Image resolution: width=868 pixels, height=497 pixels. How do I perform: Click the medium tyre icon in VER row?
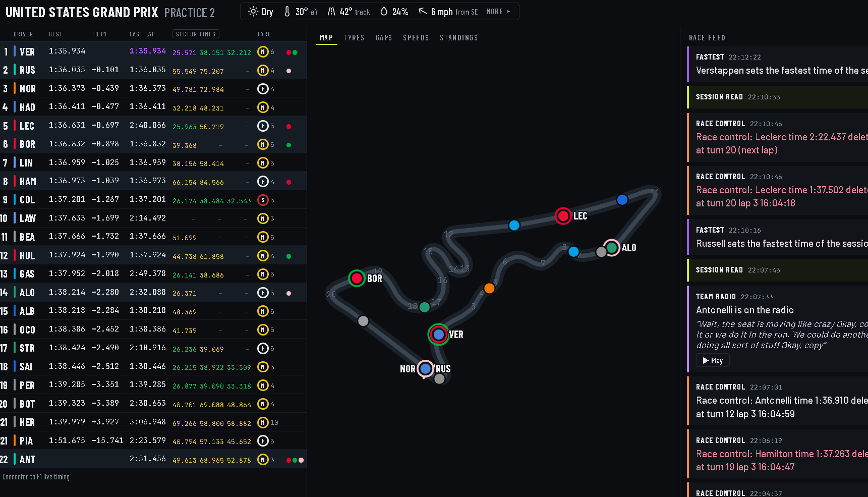click(x=263, y=52)
